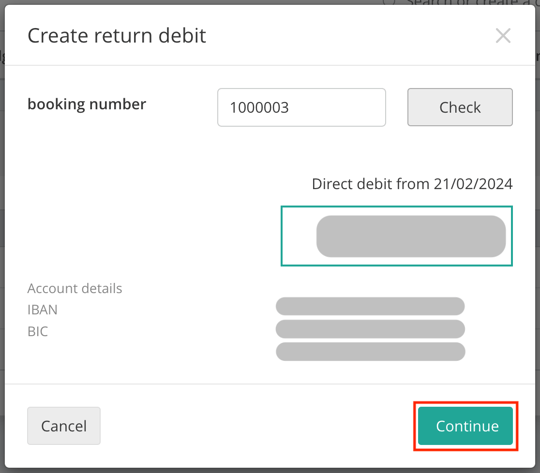Select the teal-bordered direct debit entry box
This screenshot has height=473, width=540.
click(x=396, y=236)
